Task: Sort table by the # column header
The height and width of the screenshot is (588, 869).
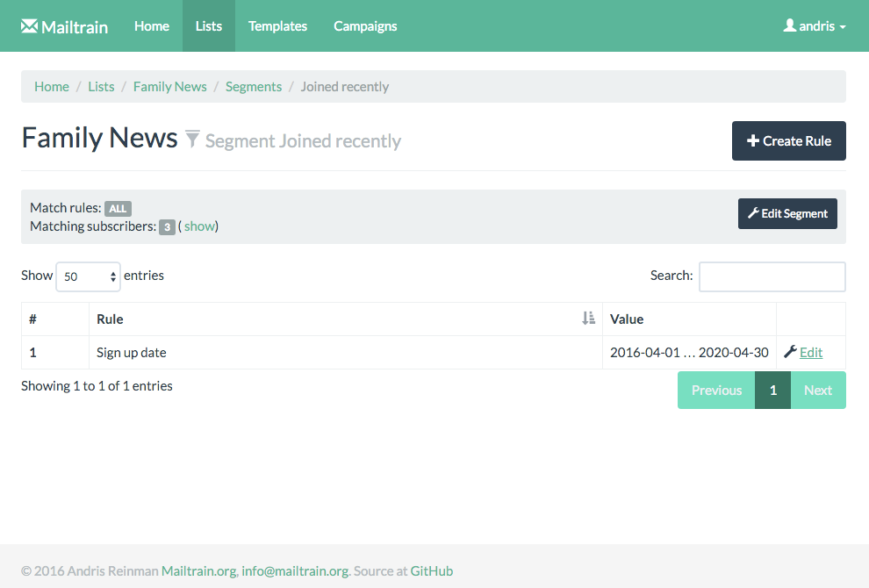Action: (55, 319)
